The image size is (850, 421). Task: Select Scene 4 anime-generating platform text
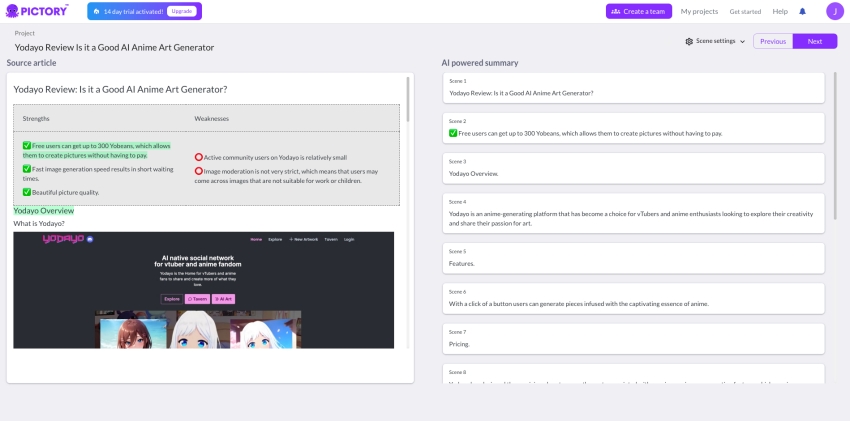click(x=630, y=218)
